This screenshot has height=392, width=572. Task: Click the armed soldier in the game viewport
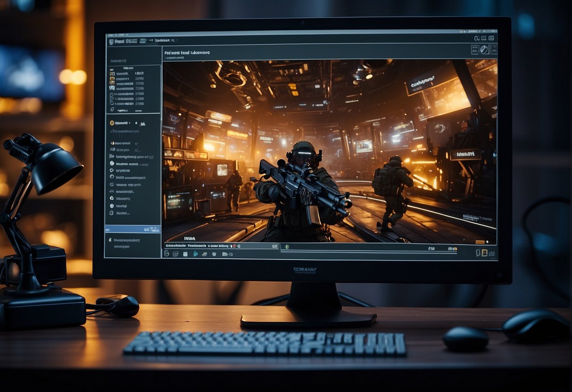(x=302, y=188)
